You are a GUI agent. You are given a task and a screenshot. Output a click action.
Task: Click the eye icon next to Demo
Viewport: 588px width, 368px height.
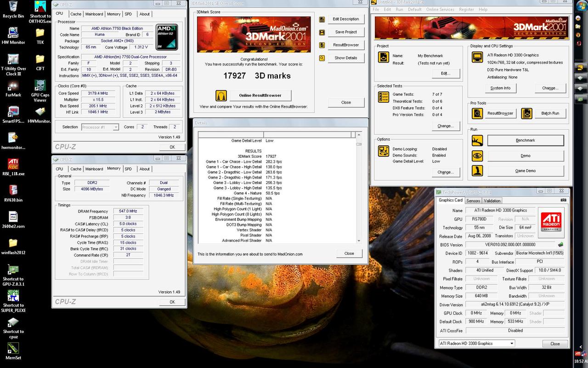coord(477,156)
